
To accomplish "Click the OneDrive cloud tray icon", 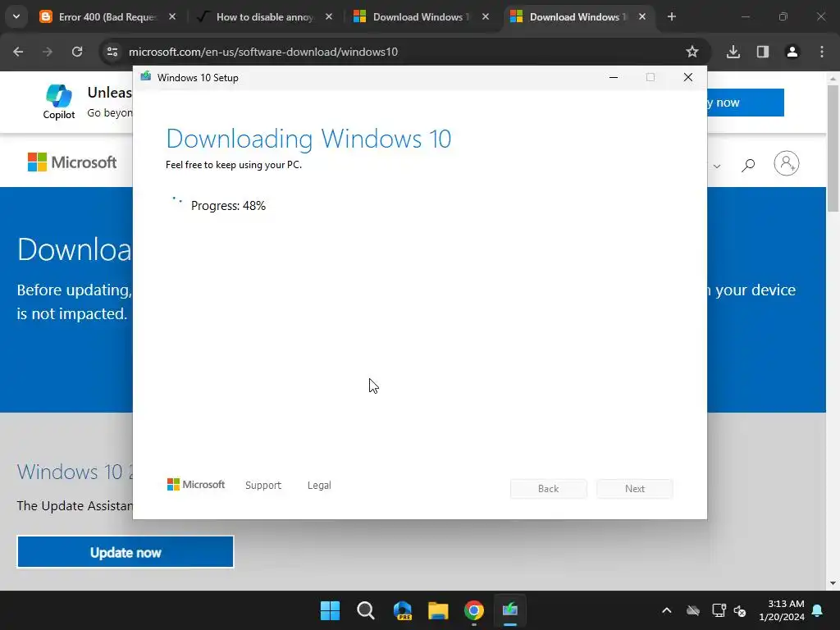I will (692, 610).
